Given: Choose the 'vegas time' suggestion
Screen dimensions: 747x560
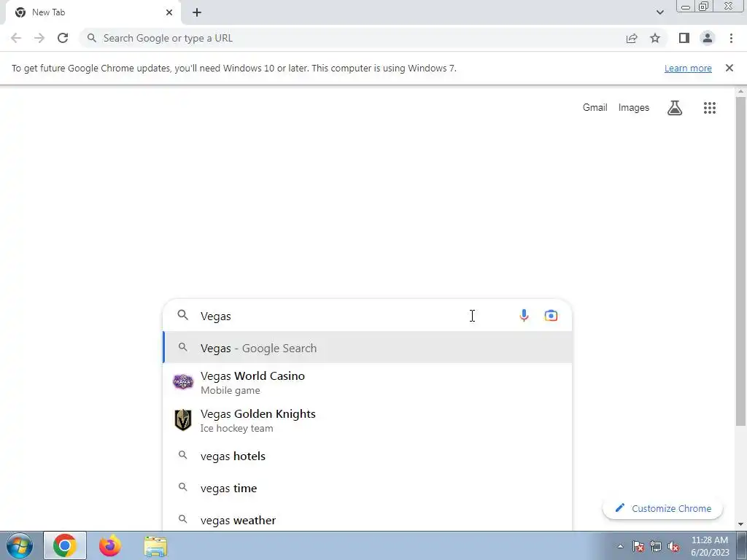Looking at the screenshot, I should click(x=368, y=488).
